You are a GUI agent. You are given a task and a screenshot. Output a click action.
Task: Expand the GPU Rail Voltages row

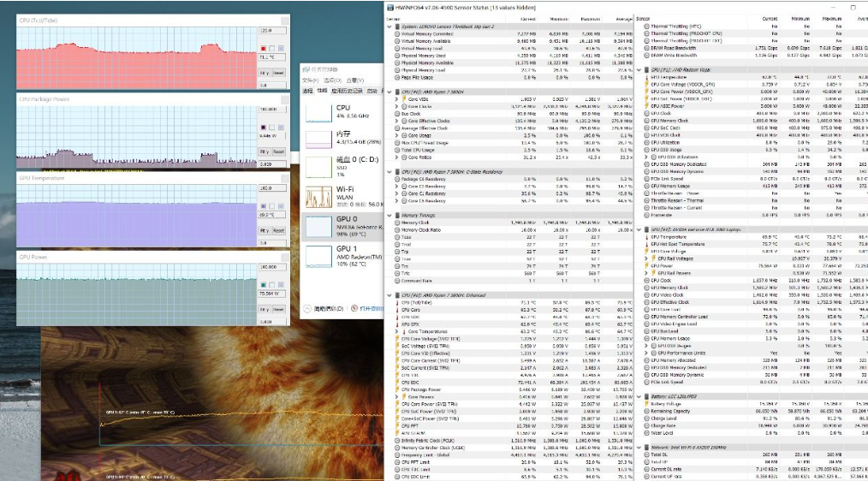tap(646, 258)
